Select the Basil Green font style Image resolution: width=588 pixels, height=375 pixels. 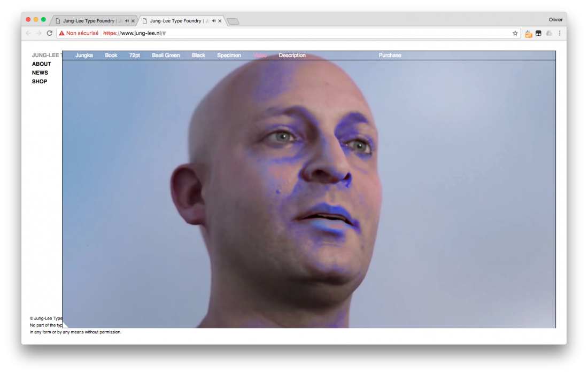pyautogui.click(x=166, y=56)
